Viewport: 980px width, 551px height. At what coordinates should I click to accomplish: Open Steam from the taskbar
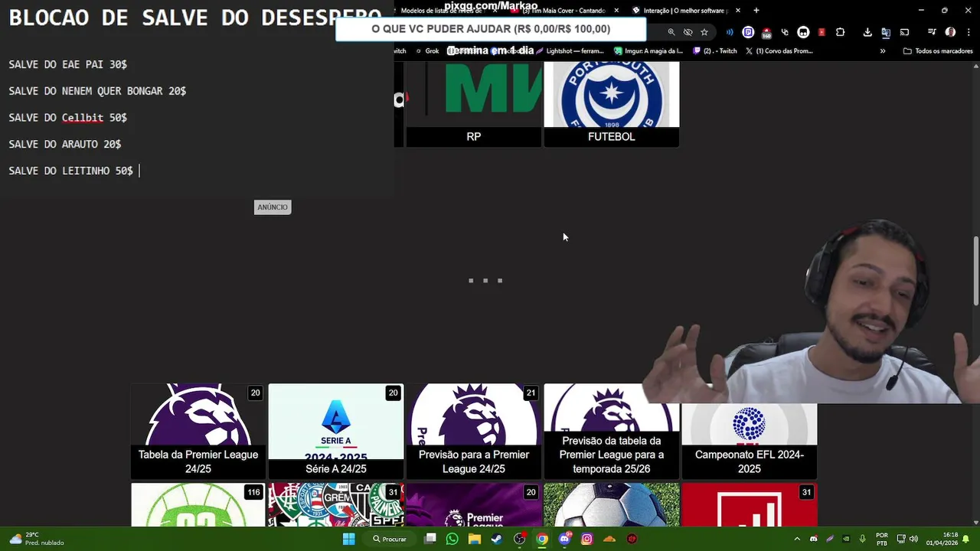(496, 539)
